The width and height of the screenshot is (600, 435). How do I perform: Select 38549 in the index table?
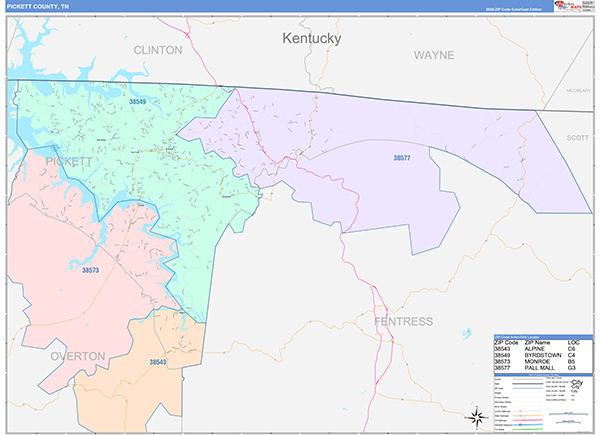pyautogui.click(x=502, y=355)
